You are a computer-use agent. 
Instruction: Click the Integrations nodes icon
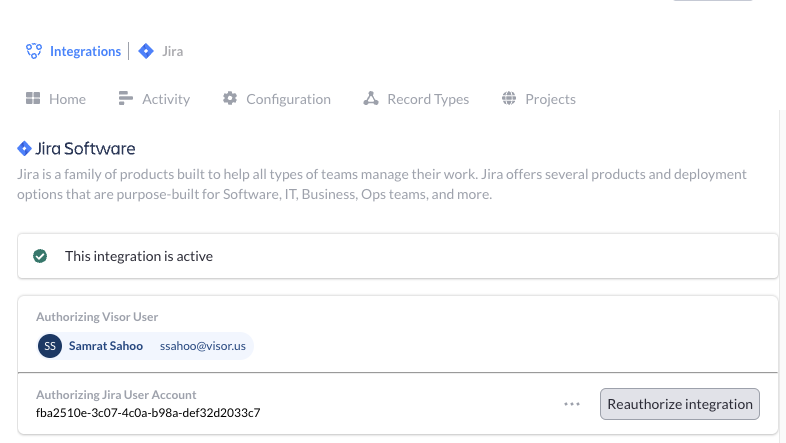point(34,51)
